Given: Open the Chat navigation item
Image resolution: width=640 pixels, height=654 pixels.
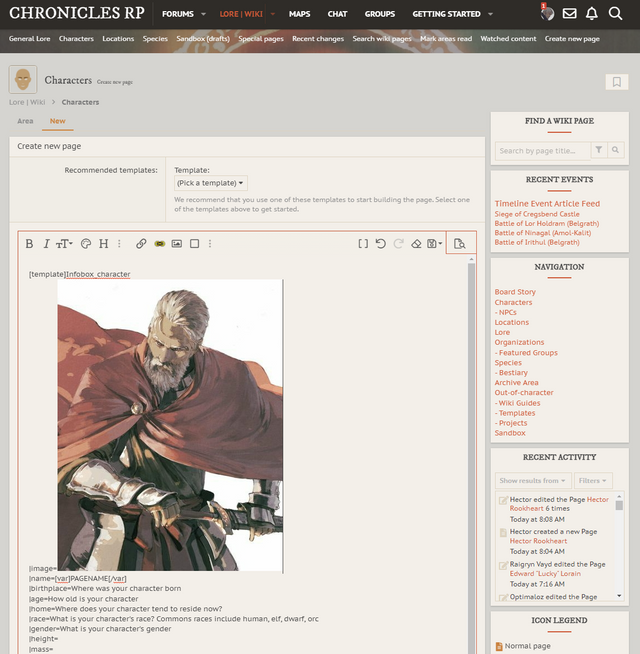Looking at the screenshot, I should click(x=337, y=14).
